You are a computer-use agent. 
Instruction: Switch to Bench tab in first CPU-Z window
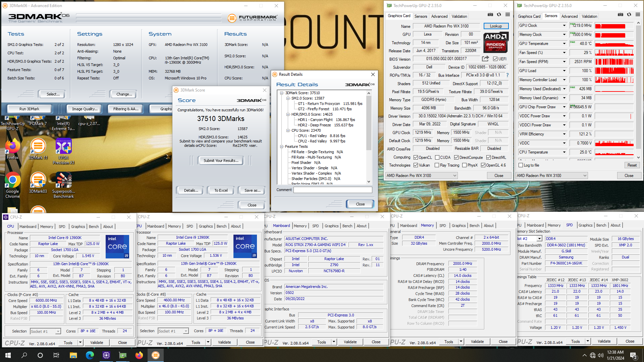tap(94, 227)
